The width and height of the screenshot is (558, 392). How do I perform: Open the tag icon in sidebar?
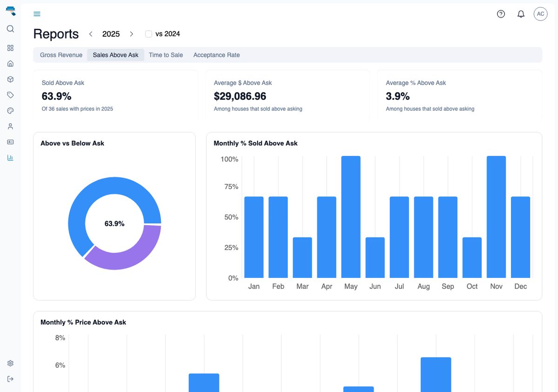click(x=10, y=95)
